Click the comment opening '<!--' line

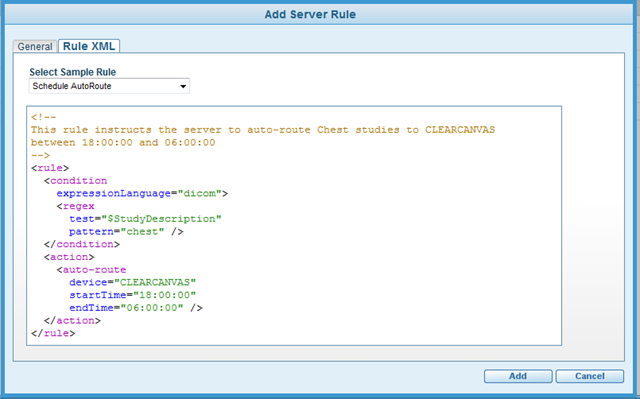click(44, 117)
